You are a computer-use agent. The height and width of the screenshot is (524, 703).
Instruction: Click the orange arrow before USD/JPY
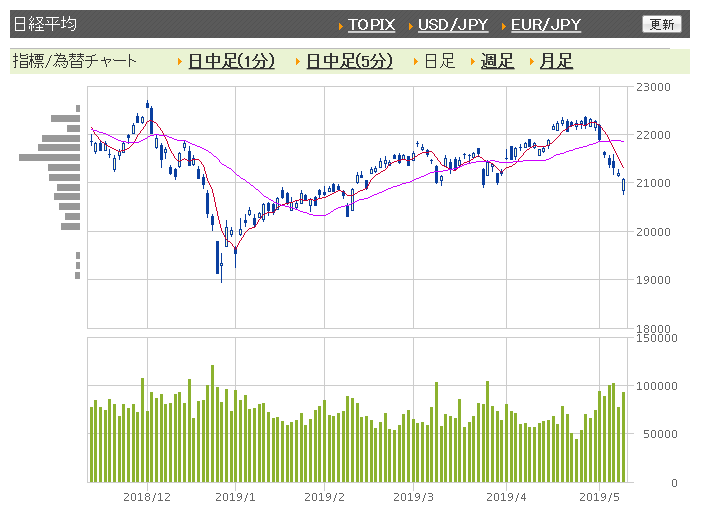411,26
